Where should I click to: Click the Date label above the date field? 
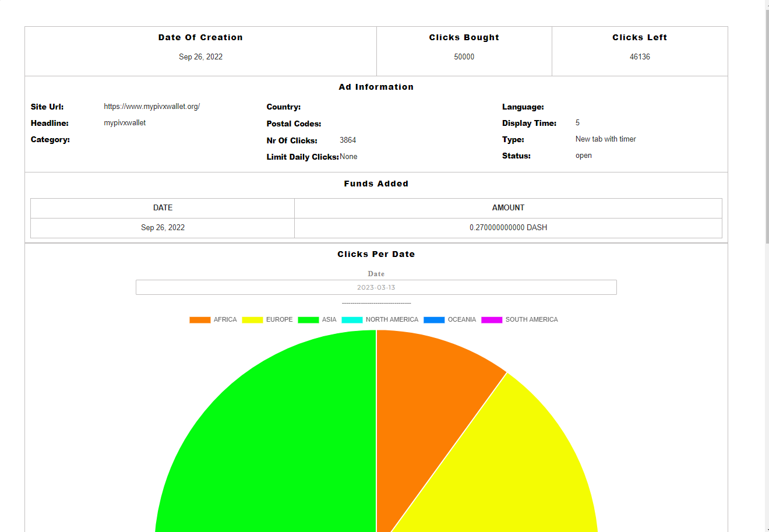point(376,274)
